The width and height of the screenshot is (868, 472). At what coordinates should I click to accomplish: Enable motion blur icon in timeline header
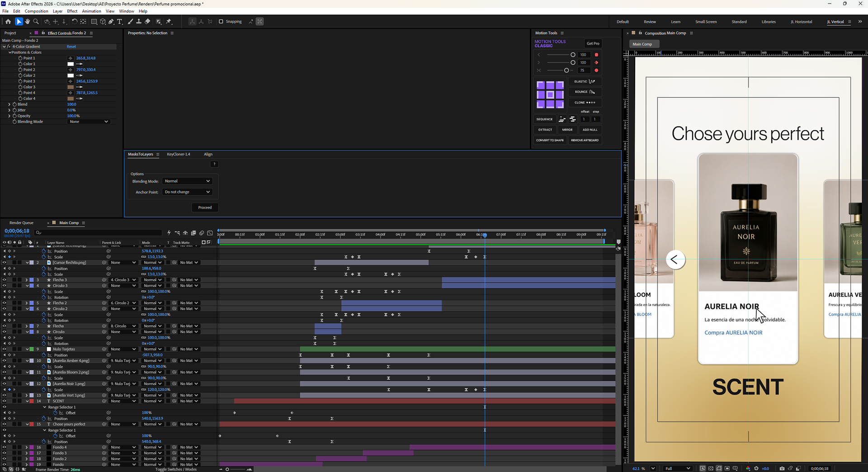202,233
